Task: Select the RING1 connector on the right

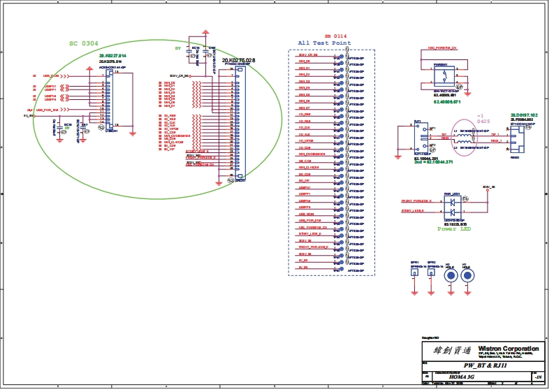Action: (x=516, y=138)
